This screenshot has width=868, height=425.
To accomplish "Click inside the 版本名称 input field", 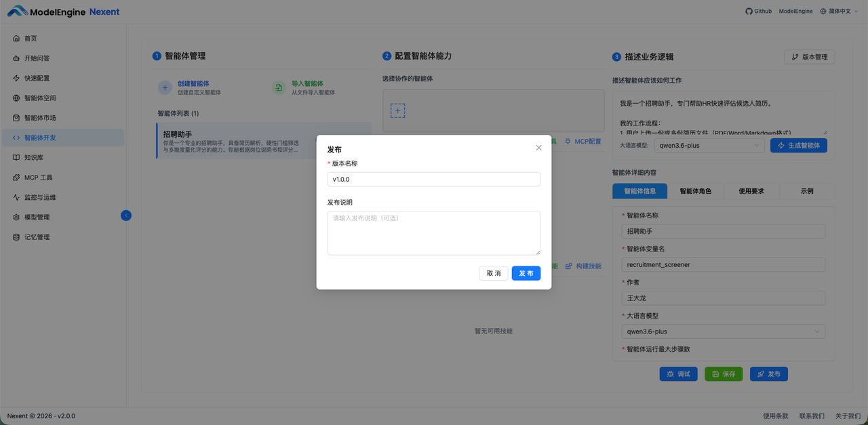I will [x=434, y=179].
